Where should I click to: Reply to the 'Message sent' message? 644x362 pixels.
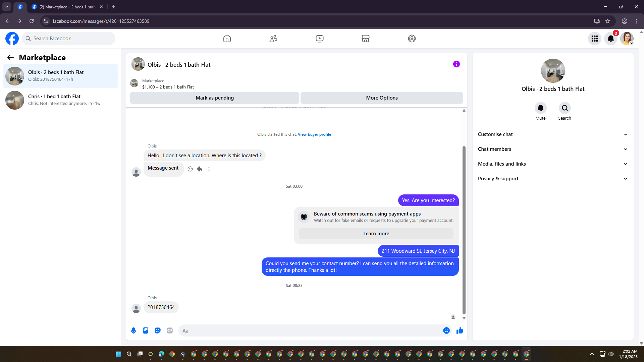200,169
